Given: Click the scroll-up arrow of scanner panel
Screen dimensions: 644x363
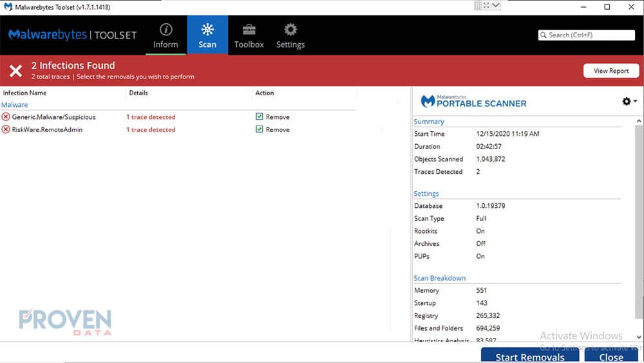Looking at the screenshot, I should pyautogui.click(x=639, y=121).
